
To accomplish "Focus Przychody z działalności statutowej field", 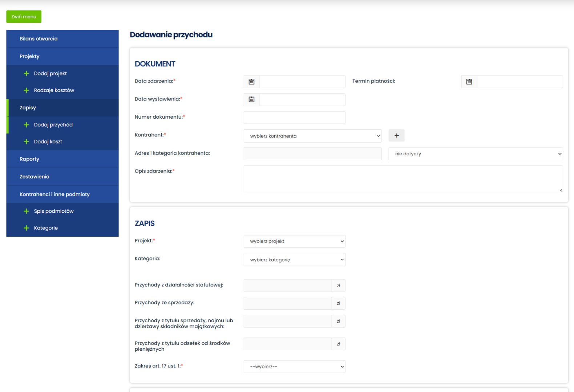I will click(288, 286).
